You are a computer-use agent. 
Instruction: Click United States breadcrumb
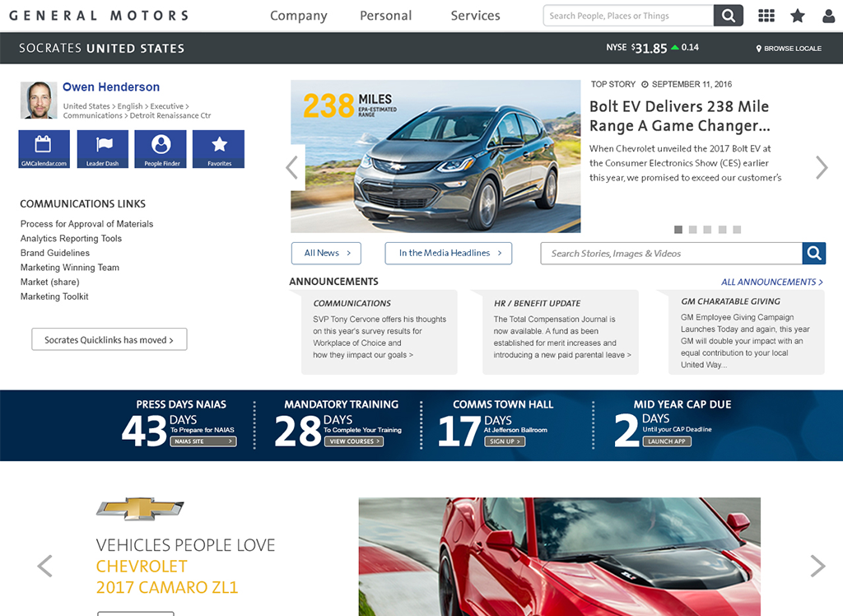86,106
